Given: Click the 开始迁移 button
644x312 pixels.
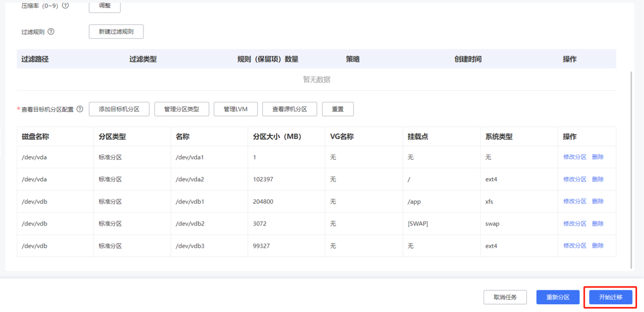Looking at the screenshot, I should 611,297.
